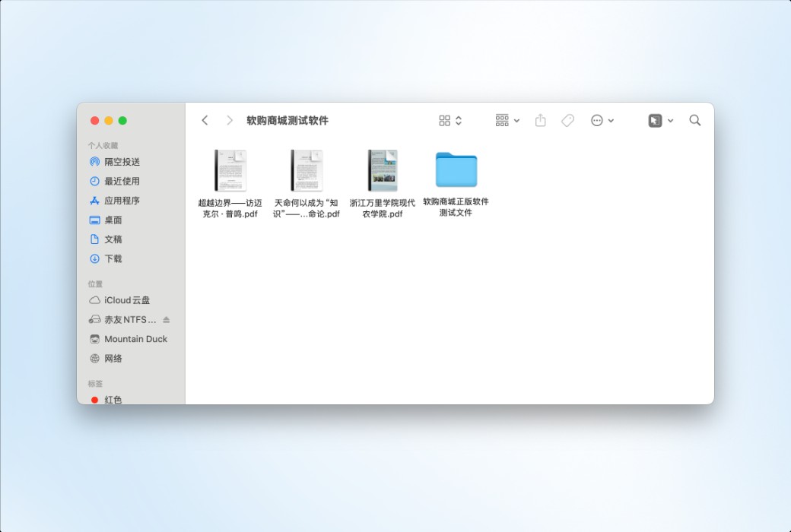791x532 pixels.
Task: Eject the 赤友NTFS volume
Action: tap(167, 320)
